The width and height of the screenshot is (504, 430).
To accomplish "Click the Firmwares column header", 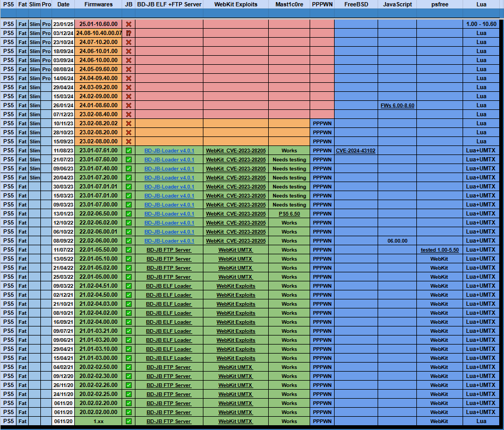I will (98, 4).
